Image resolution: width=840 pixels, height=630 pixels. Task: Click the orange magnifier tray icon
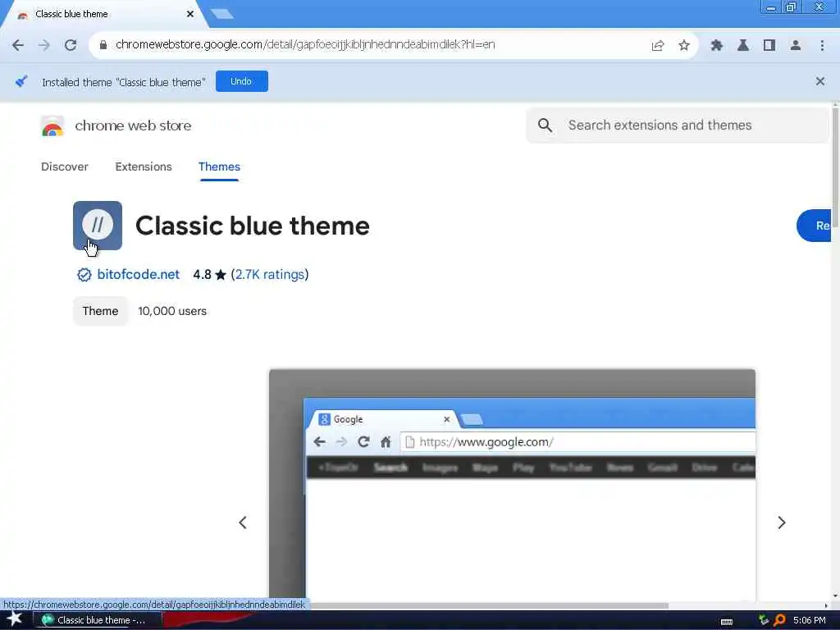(779, 620)
